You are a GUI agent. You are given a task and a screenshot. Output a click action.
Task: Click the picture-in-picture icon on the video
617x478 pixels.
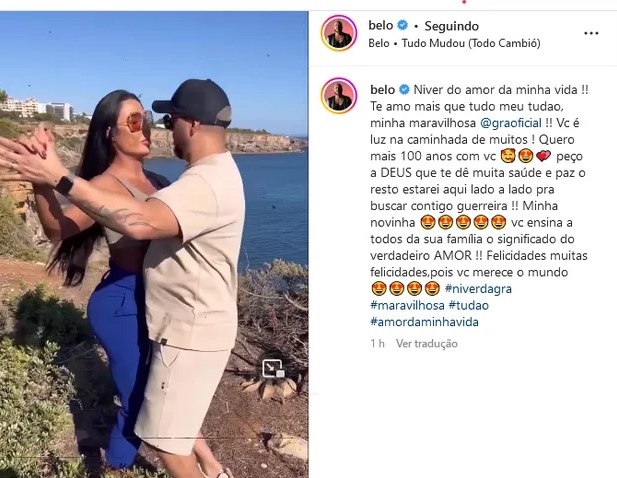(273, 369)
